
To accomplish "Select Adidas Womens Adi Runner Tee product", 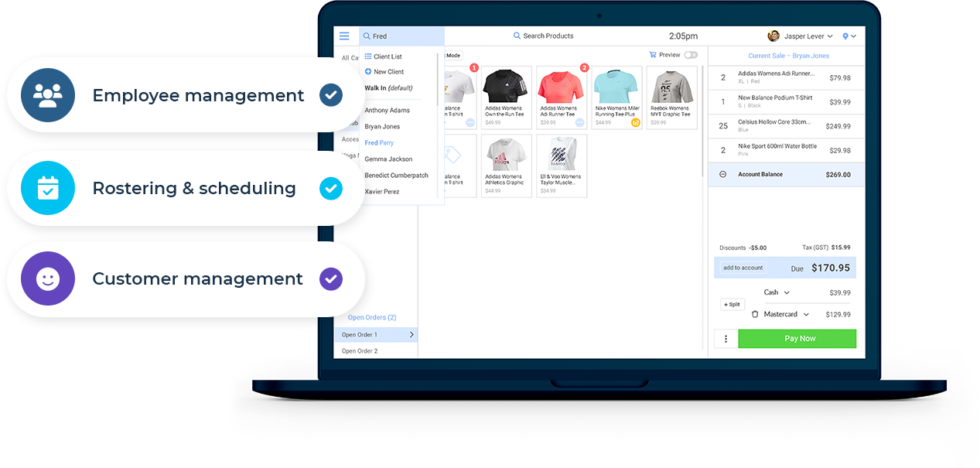I will (561, 97).
